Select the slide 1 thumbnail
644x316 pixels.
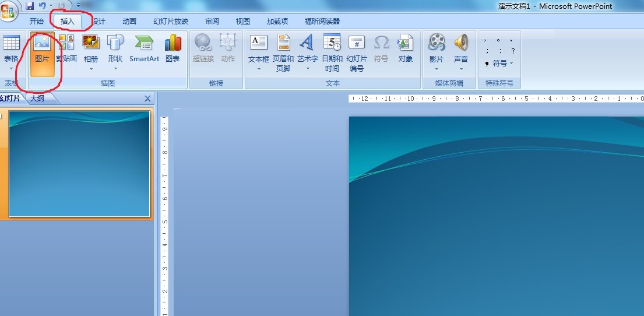pos(79,164)
